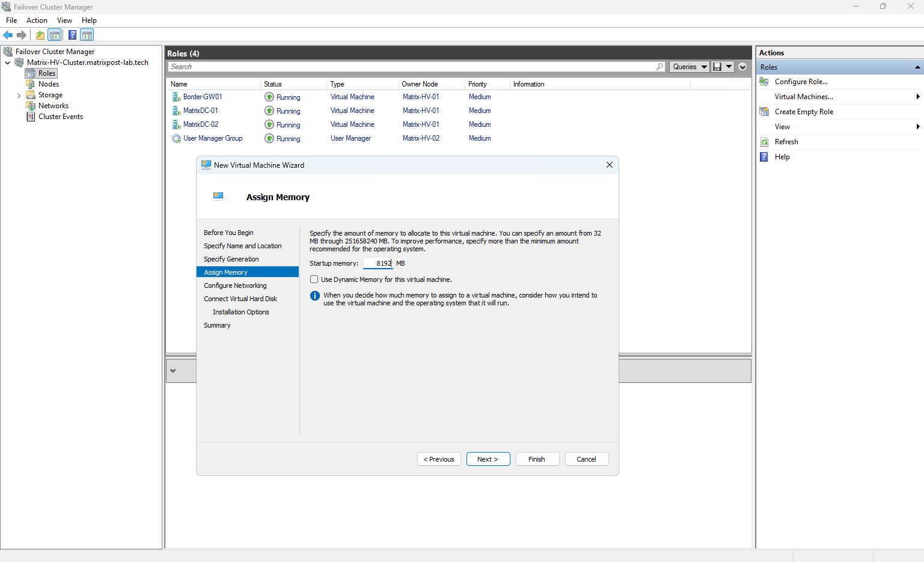Viewport: 924px width, 562px height.
Task: Click the blue information icon in the wizard
Action: point(315,296)
